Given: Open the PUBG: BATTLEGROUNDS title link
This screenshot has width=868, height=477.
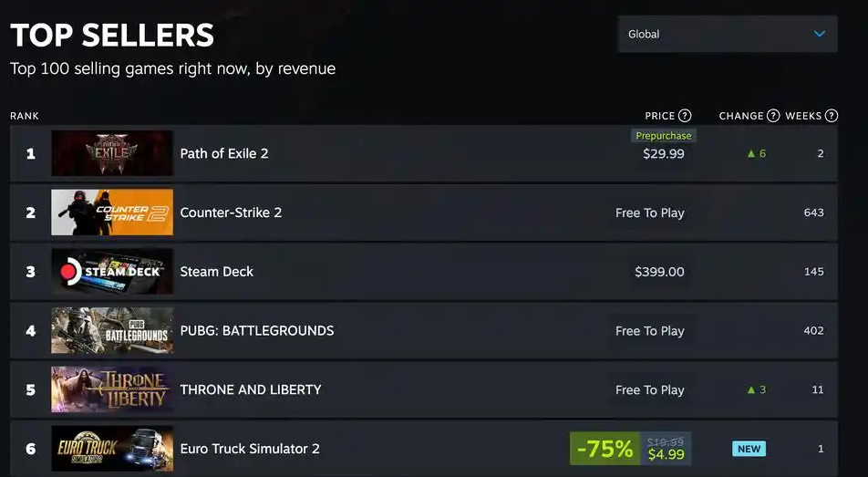Looking at the screenshot, I should coord(257,330).
